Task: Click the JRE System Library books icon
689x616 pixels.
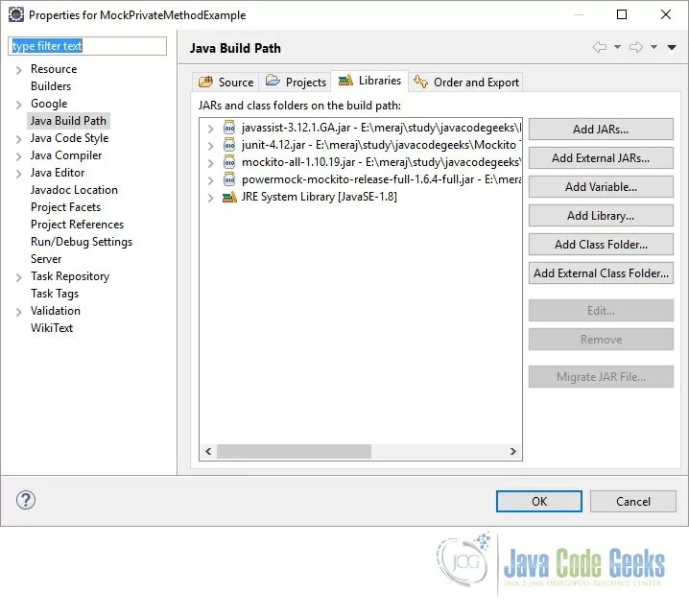Action: tap(229, 197)
